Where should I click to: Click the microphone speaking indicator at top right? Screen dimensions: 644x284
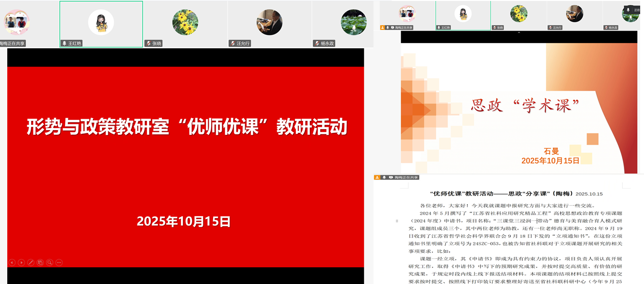[628, 10]
